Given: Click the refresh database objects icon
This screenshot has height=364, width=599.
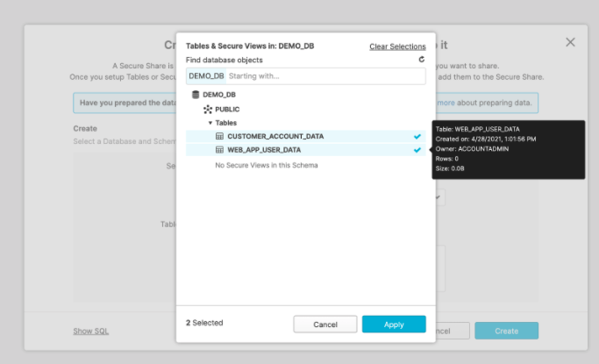Looking at the screenshot, I should [421, 59].
